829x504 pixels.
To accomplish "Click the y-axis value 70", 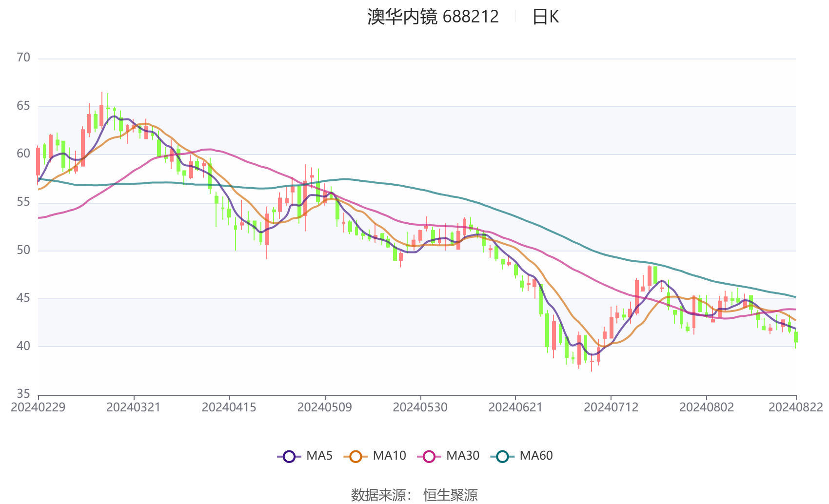I will pyautogui.click(x=23, y=58).
